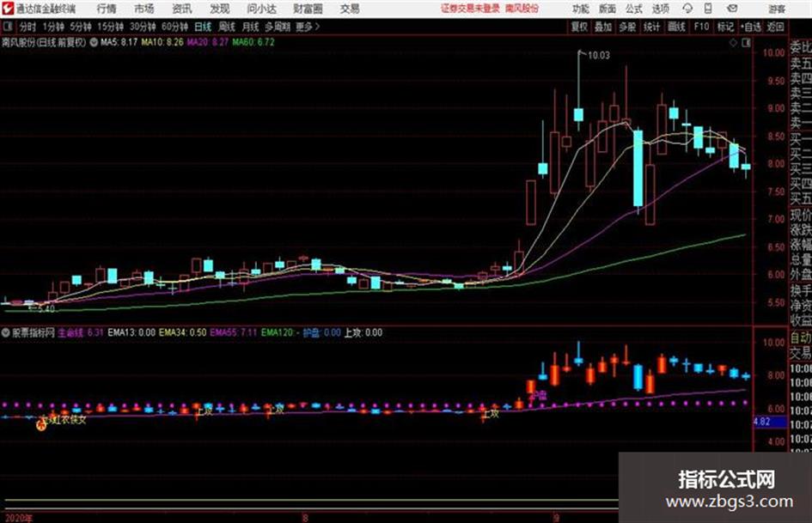Click the EMA55: 7.11 label
Viewport: 812px width, 523px height.
pos(234,332)
